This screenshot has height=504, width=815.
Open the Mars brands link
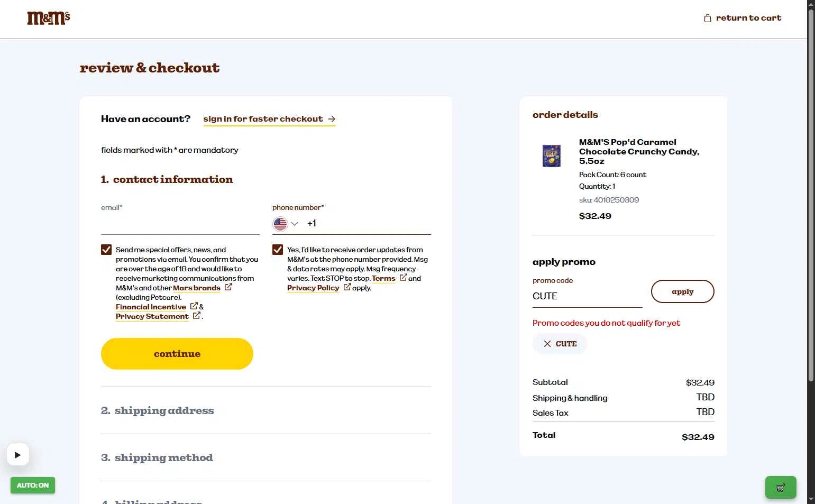pos(197,288)
